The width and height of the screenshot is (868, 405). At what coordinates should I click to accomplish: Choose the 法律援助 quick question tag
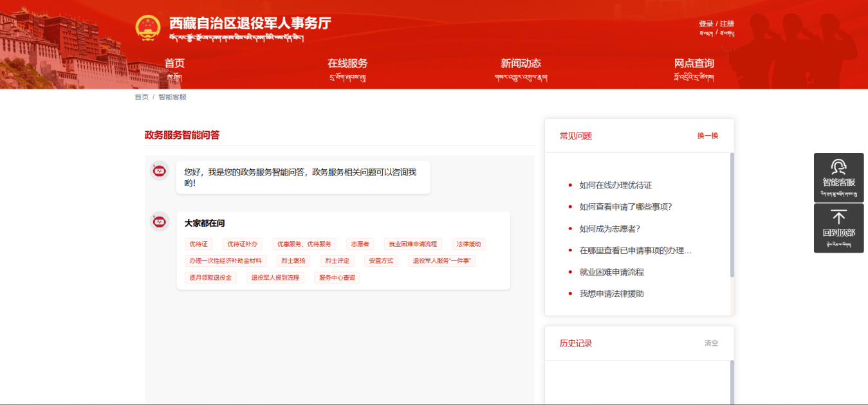pyautogui.click(x=469, y=244)
